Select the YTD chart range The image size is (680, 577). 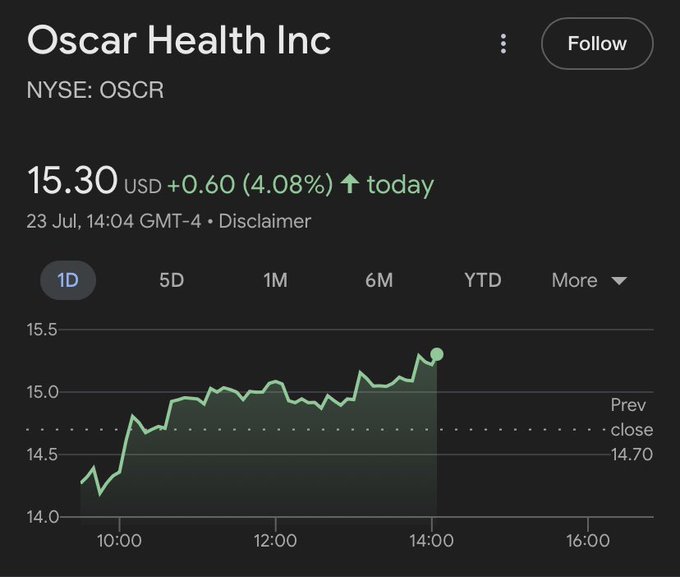click(482, 280)
